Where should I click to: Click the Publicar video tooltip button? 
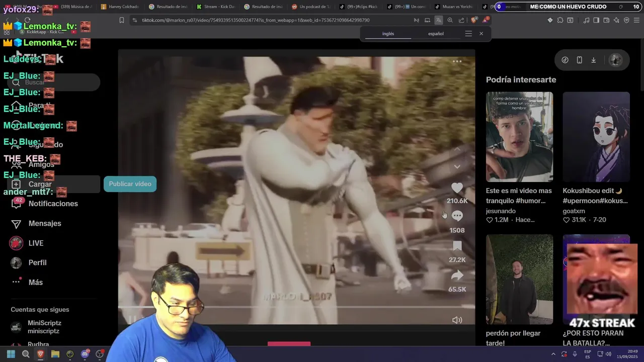[130, 184]
